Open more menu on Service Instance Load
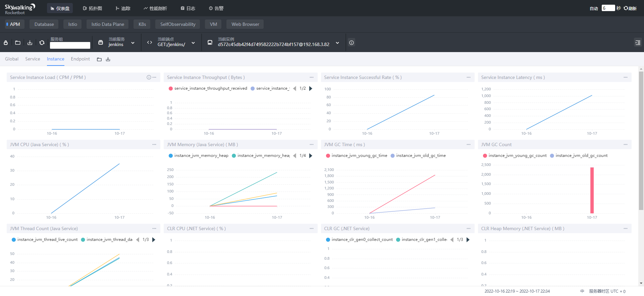644x296 pixels. coord(154,77)
